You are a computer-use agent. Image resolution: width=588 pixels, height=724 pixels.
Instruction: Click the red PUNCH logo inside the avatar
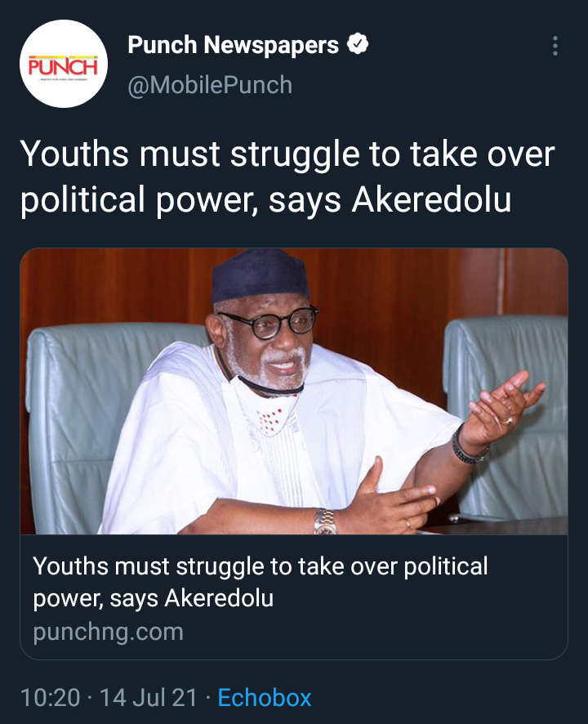point(63,66)
